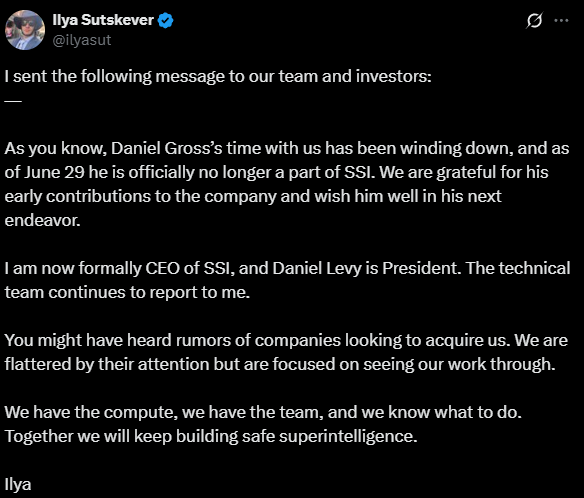Click the display name Ilya Sutskever

103,20
